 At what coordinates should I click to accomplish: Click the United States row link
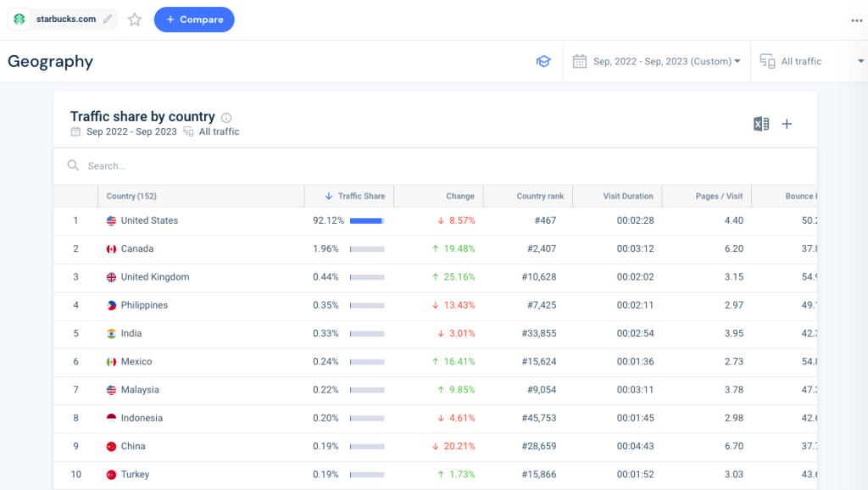151,220
